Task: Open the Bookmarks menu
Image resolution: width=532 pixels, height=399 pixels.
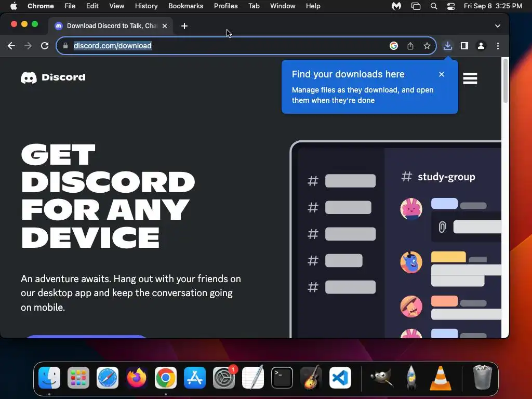Action: (185, 6)
